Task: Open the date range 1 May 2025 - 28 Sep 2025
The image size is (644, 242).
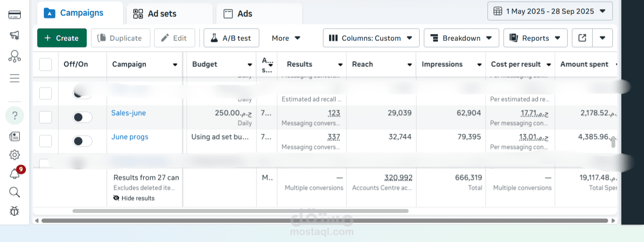Action: pyautogui.click(x=550, y=11)
